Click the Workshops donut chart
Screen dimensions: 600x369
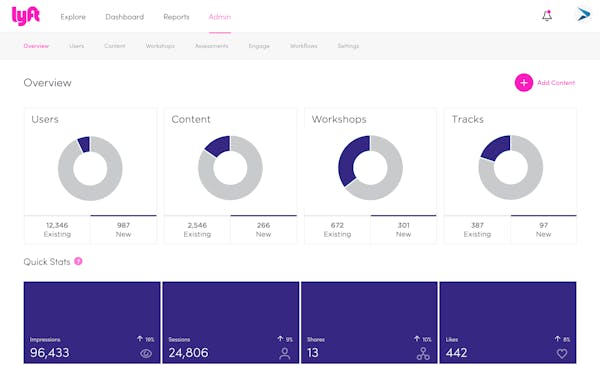[x=370, y=168]
